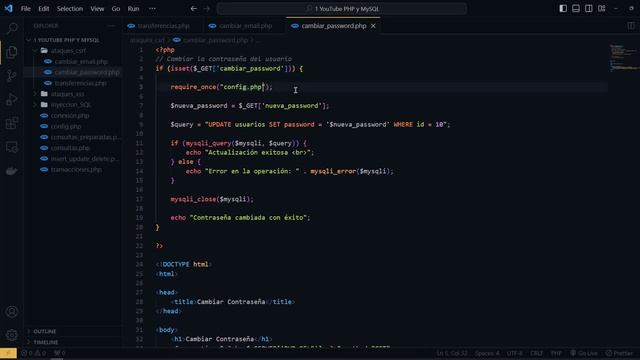640x360 pixels.
Task: Show errors and warnings count in status bar
Action: click(33, 353)
